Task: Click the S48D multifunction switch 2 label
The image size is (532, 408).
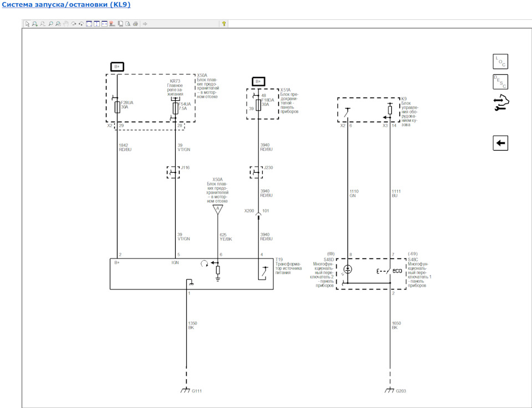Action: pyautogui.click(x=323, y=272)
